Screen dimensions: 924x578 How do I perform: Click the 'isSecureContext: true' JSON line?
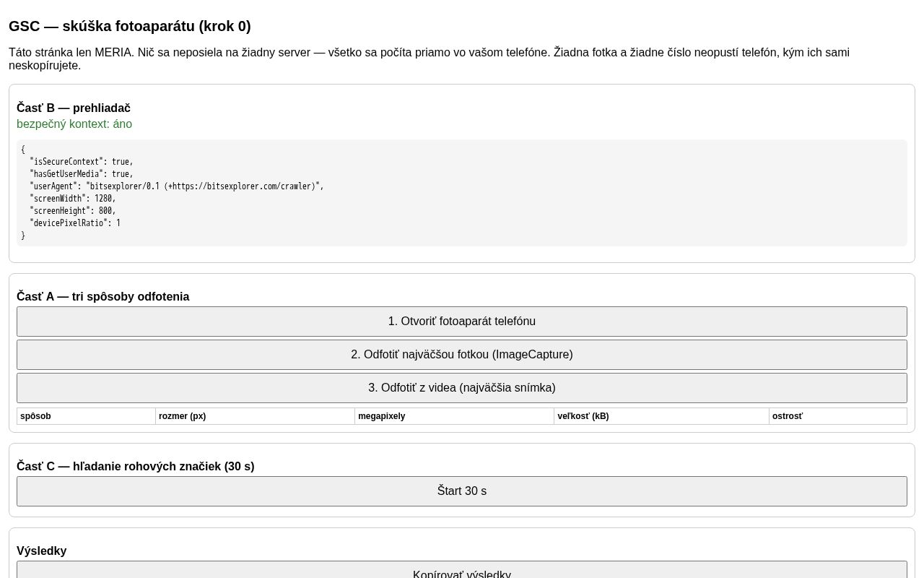pos(82,162)
